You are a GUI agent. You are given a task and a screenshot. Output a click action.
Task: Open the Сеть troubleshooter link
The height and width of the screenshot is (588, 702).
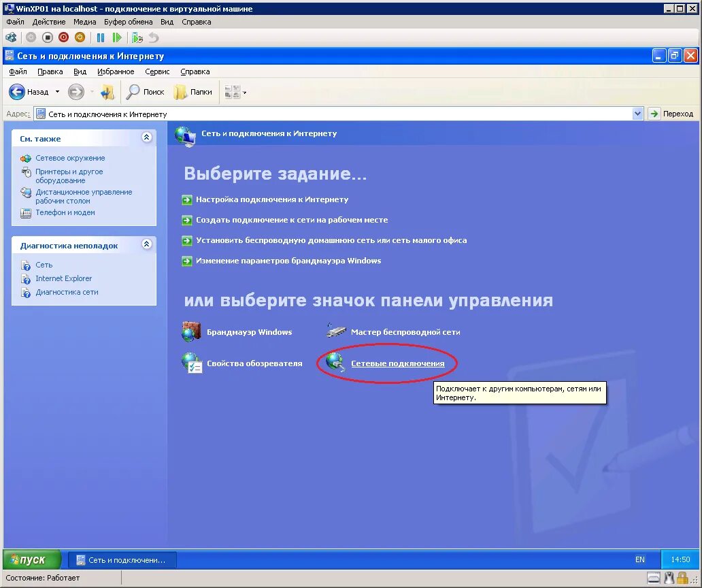click(44, 265)
